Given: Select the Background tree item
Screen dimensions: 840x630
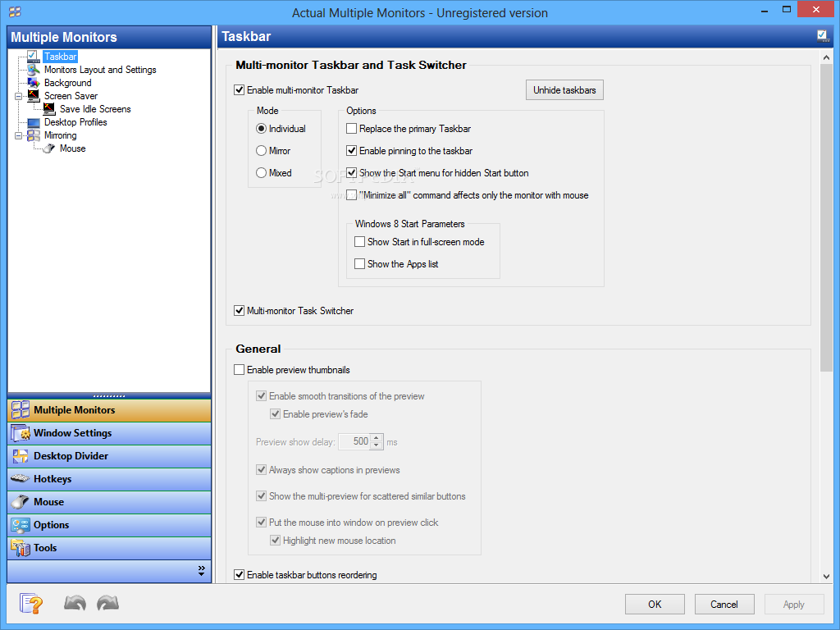Looking at the screenshot, I should point(68,83).
